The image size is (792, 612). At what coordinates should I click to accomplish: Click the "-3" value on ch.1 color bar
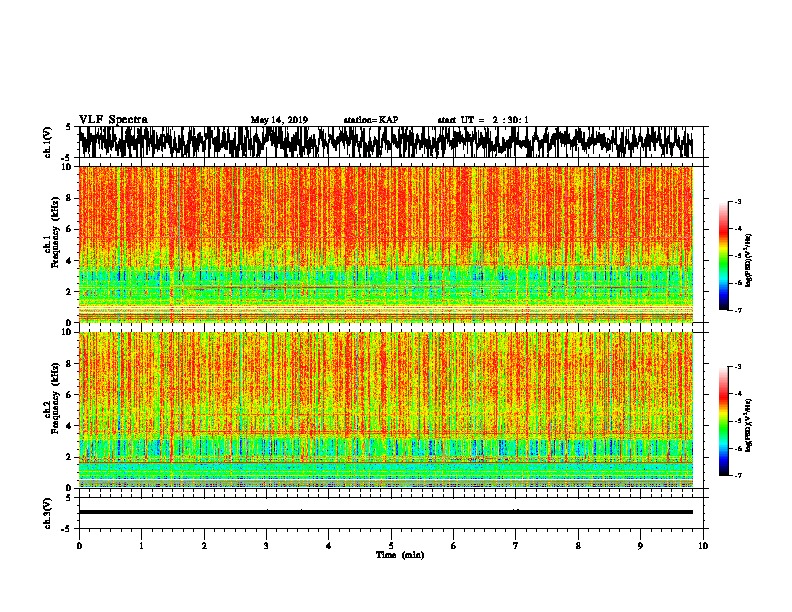(x=738, y=201)
